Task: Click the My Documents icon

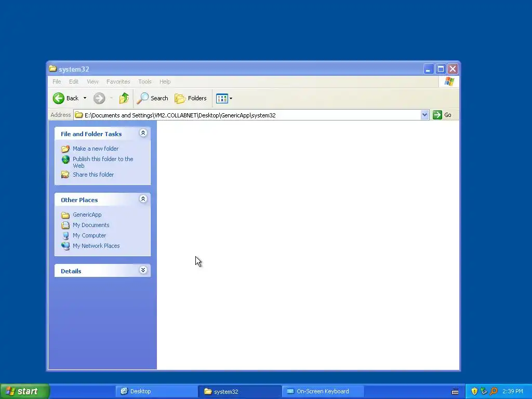Action: pos(65,225)
